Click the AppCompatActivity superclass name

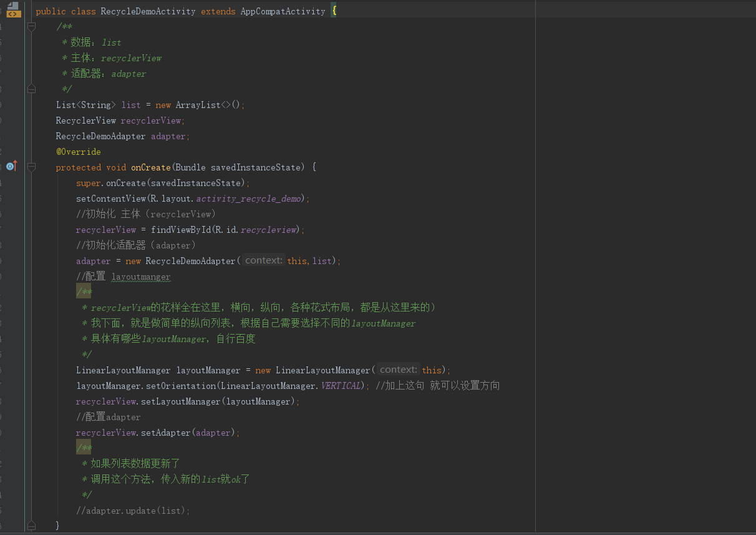[x=283, y=11]
